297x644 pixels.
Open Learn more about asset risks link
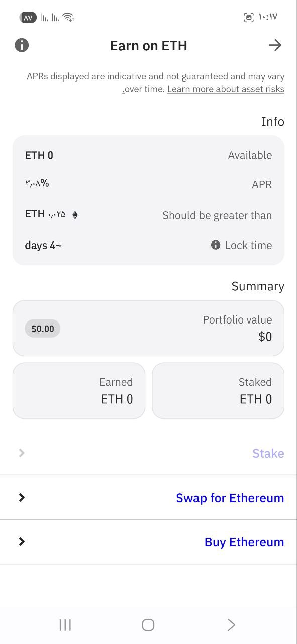coord(226,89)
